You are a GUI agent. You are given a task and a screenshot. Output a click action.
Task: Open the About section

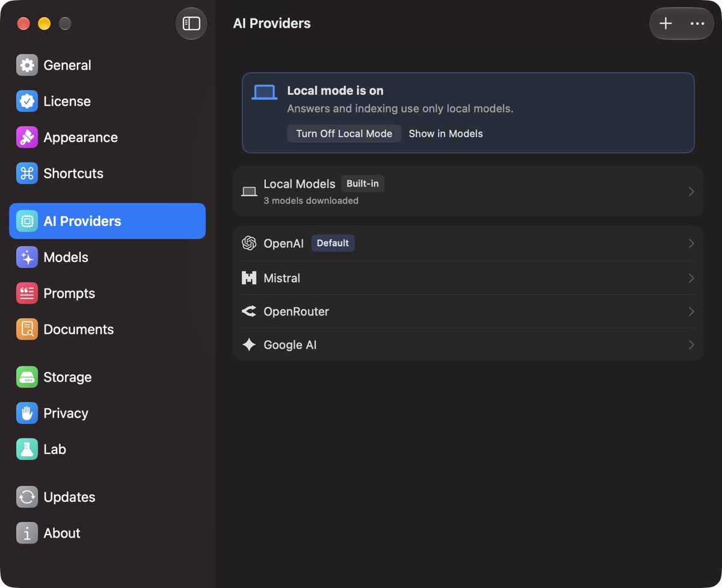click(107, 533)
